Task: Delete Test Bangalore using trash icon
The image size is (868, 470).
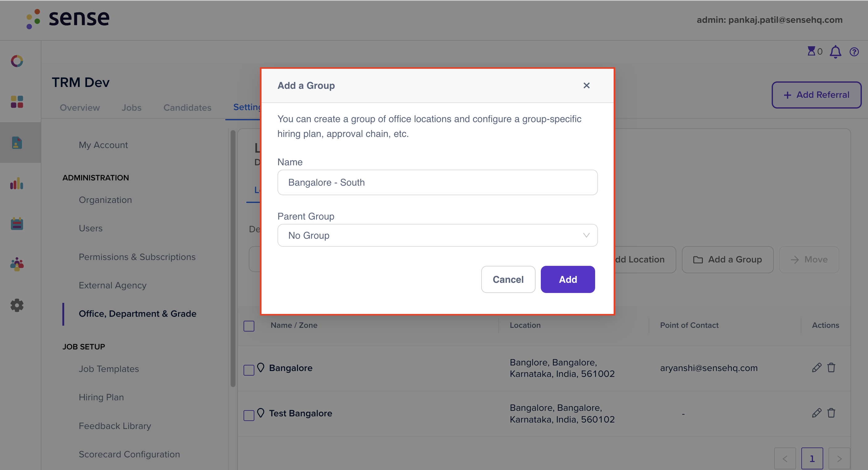Action: 831,413
